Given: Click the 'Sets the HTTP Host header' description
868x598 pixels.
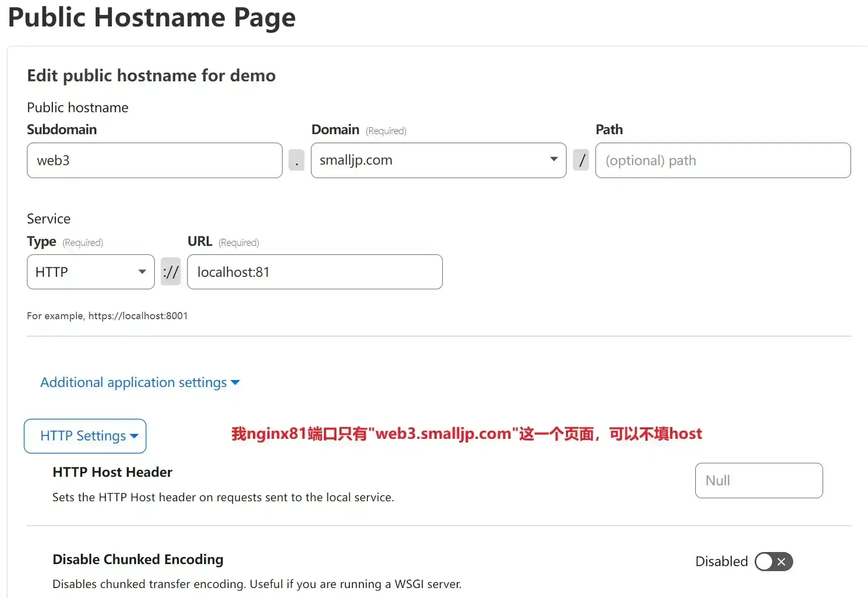Looking at the screenshot, I should [x=223, y=497].
